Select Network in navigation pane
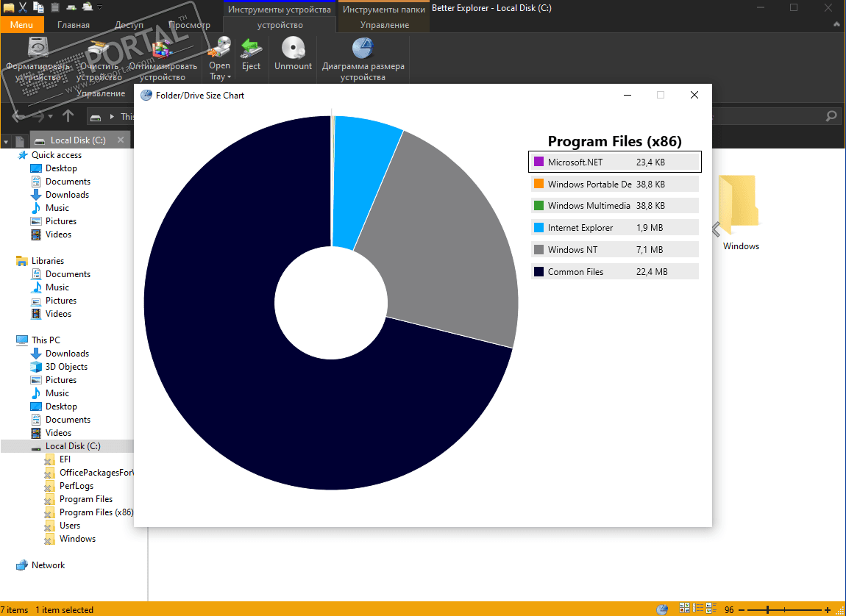This screenshot has width=846, height=616. coord(48,565)
